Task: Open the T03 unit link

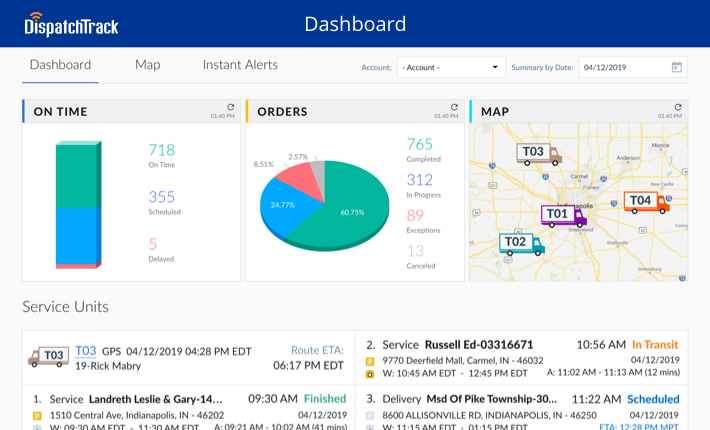Action: click(85, 351)
